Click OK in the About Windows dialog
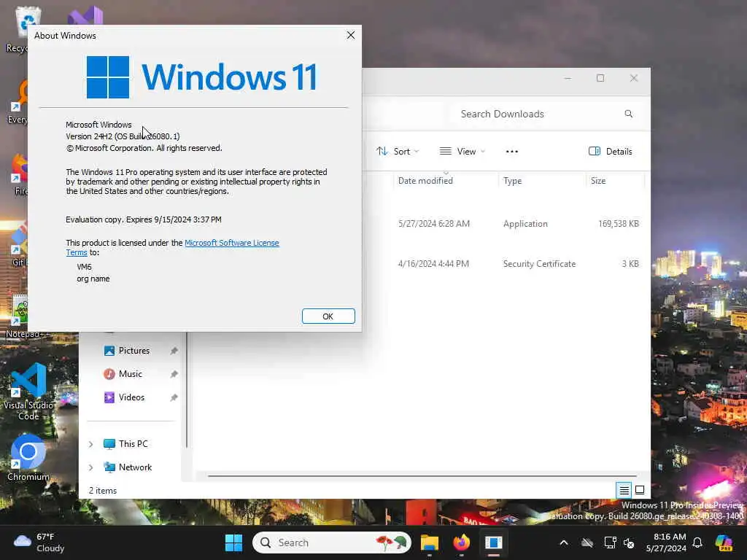Image resolution: width=747 pixels, height=560 pixels. pyautogui.click(x=328, y=316)
